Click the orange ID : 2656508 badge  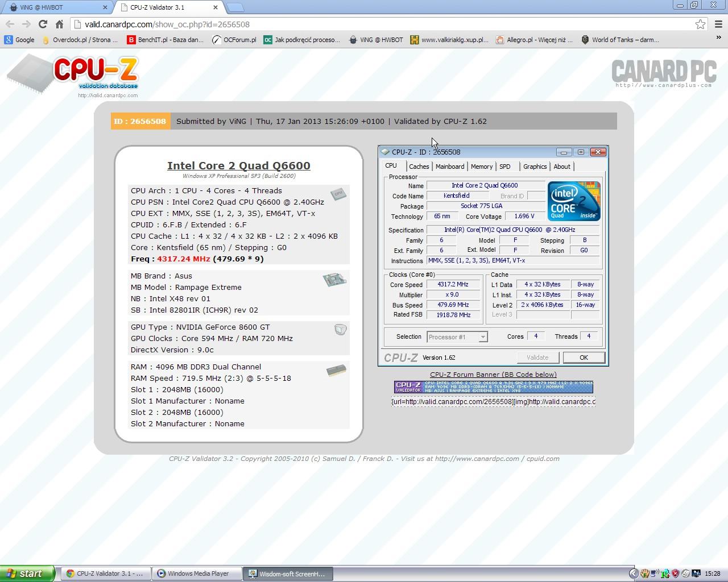point(140,121)
